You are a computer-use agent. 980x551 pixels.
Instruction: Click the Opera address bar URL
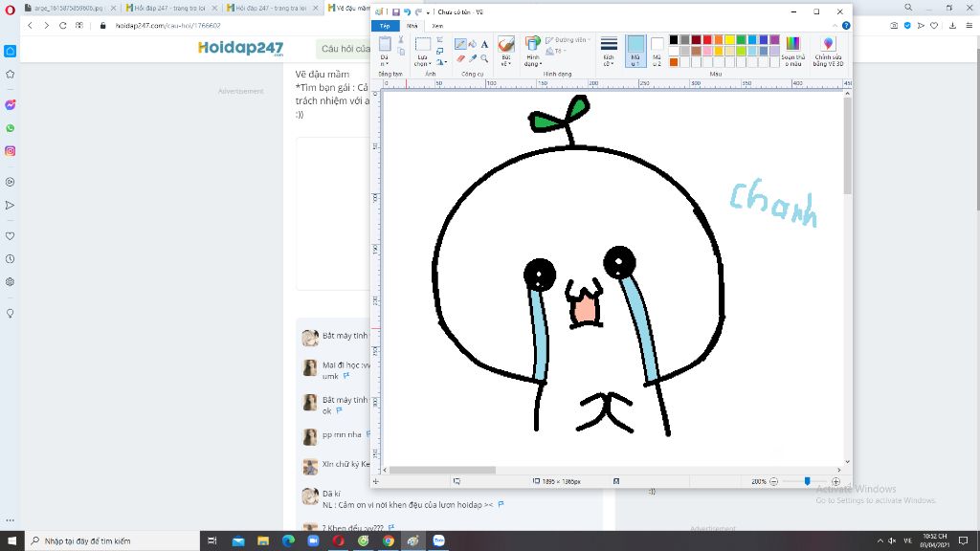(167, 26)
